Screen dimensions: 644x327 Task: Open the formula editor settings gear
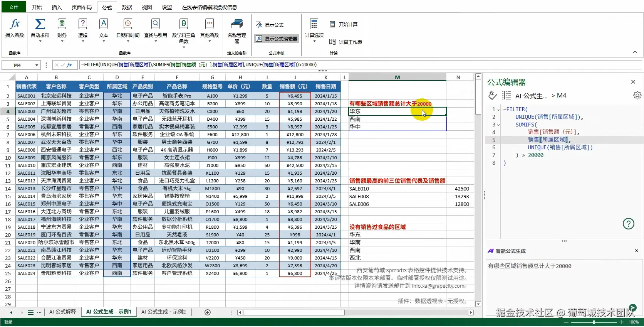637,95
